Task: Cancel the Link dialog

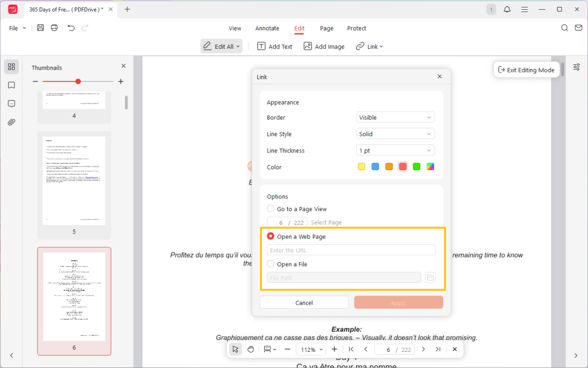Action: (x=304, y=302)
